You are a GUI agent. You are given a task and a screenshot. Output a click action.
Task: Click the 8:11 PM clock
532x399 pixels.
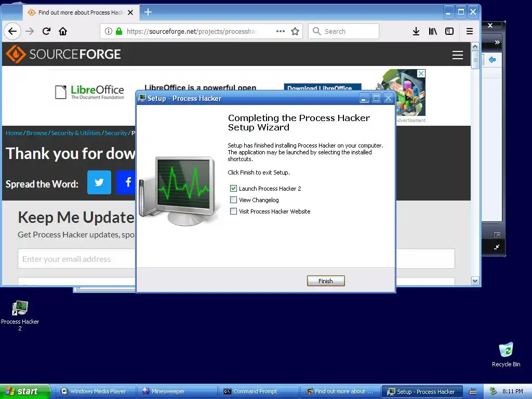click(513, 391)
